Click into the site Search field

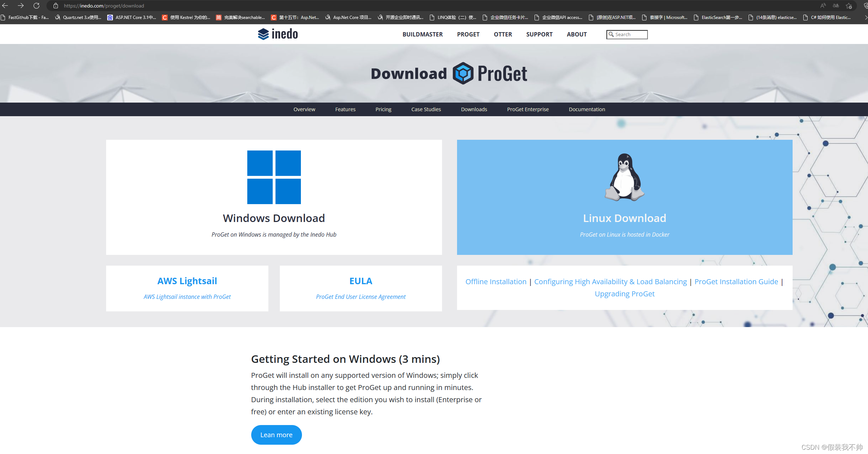click(x=627, y=34)
